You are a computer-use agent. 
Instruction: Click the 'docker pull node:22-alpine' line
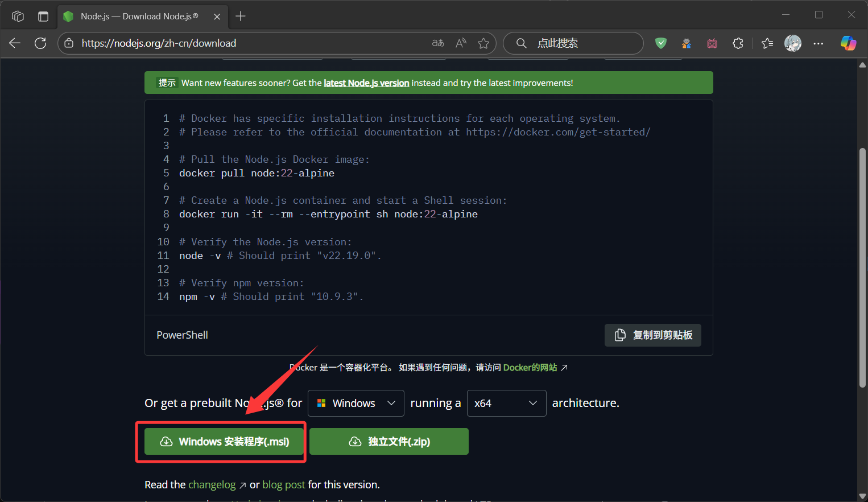pos(257,173)
